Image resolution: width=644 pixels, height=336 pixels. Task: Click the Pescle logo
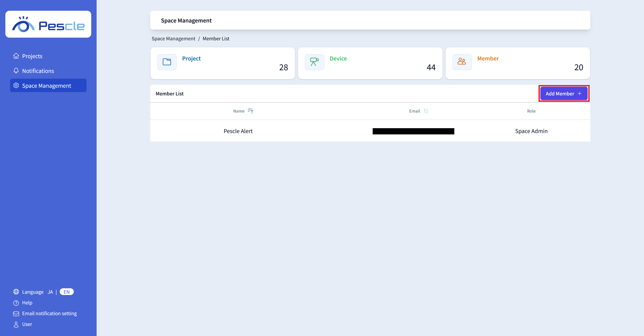[x=48, y=24]
